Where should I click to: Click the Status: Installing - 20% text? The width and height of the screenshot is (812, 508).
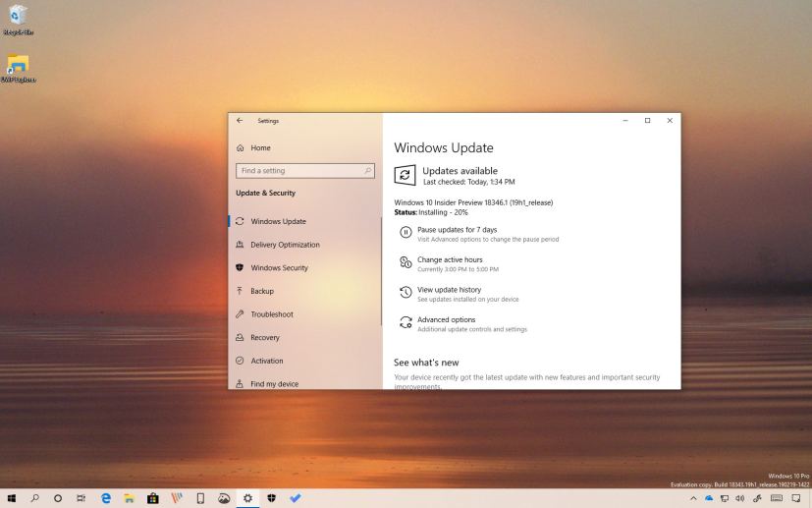point(431,212)
